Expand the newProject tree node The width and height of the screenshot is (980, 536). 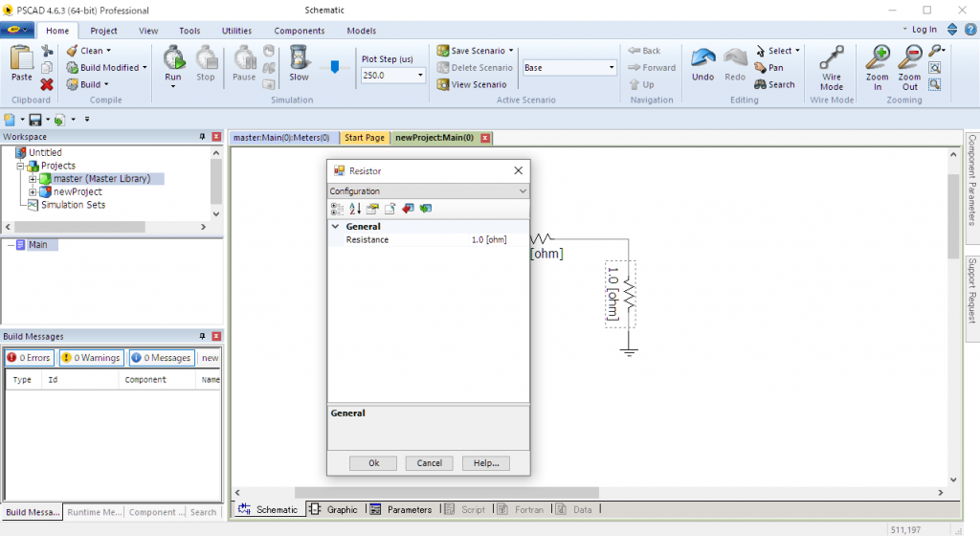[x=33, y=192]
